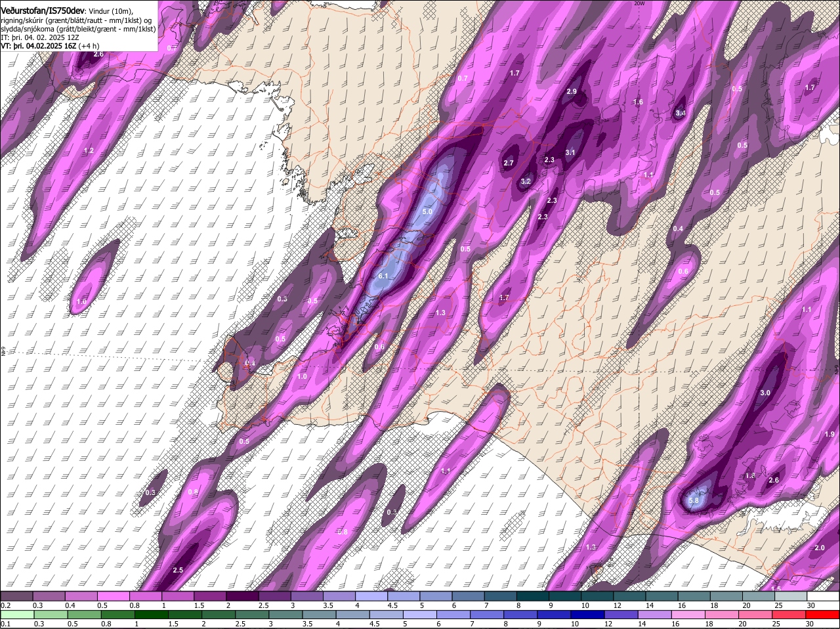Select the 1.9 value label
The height and width of the screenshot is (629, 840).
coord(829,435)
